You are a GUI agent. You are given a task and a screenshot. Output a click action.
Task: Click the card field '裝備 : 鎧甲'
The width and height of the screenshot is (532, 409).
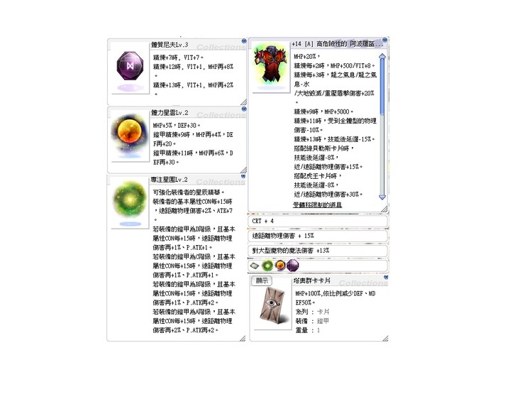click(312, 321)
